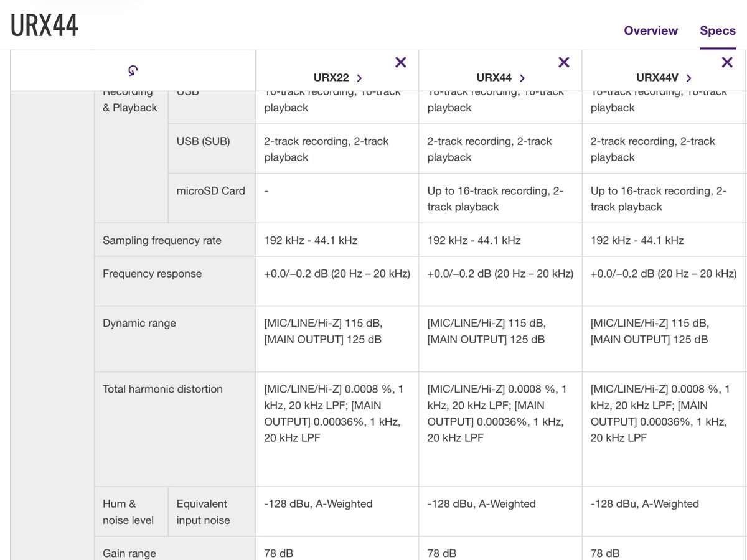The width and height of the screenshot is (747, 560).
Task: Click URX22 gain range '78 dB'
Action: click(278, 554)
